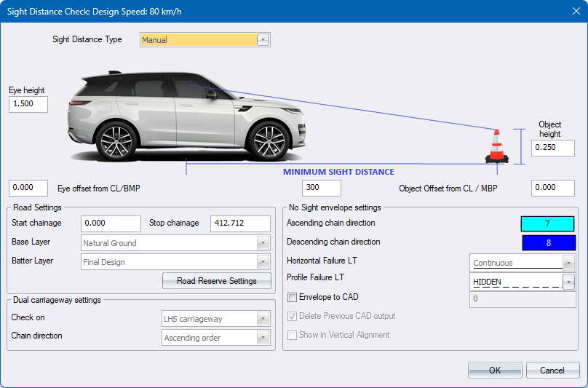
Task: Open the Sight Distance Type dropdown
Action: 263,40
